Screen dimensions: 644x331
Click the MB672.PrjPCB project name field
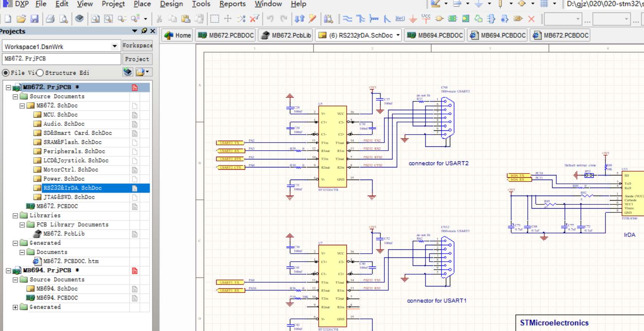[x=61, y=59]
